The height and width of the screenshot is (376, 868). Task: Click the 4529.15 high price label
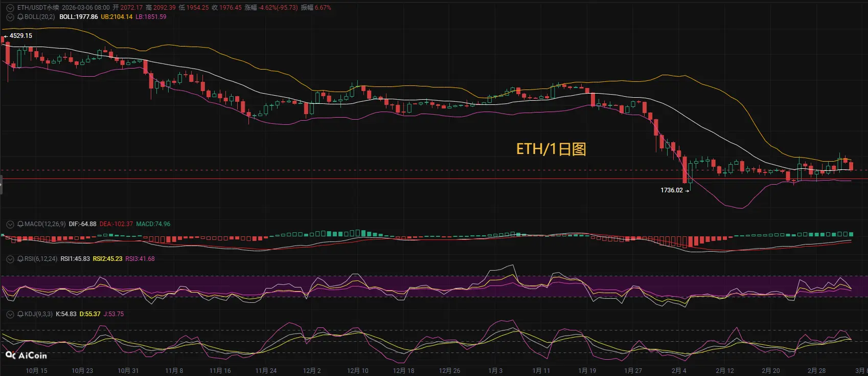pos(21,36)
